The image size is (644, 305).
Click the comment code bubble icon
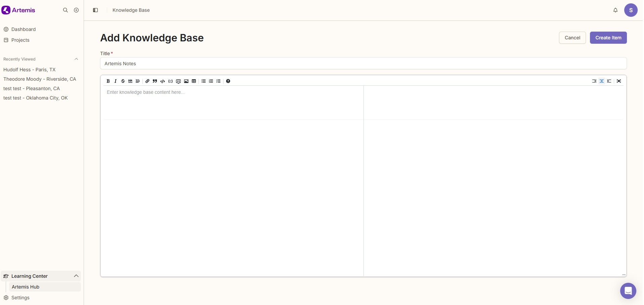point(178,81)
